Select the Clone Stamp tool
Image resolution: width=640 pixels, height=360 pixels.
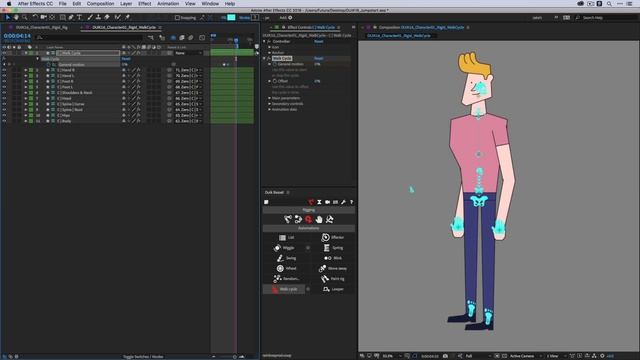pos(98,18)
